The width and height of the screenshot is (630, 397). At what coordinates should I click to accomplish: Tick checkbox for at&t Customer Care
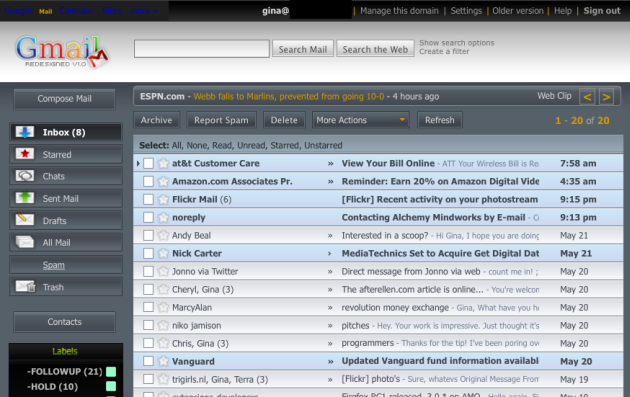(148, 163)
